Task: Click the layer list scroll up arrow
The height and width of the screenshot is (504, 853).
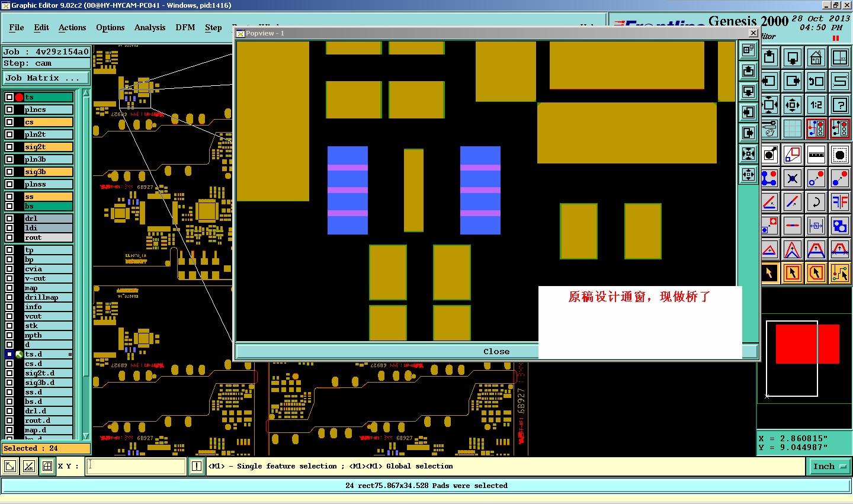Action: 86,94
